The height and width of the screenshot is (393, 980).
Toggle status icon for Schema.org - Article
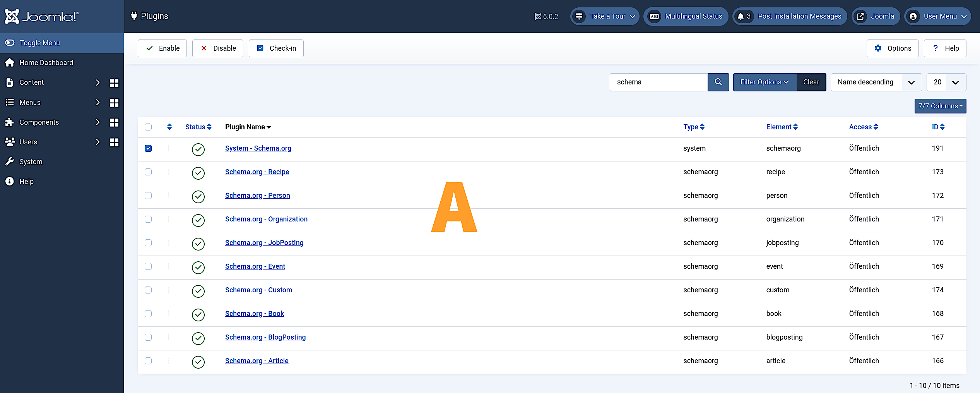click(x=198, y=362)
